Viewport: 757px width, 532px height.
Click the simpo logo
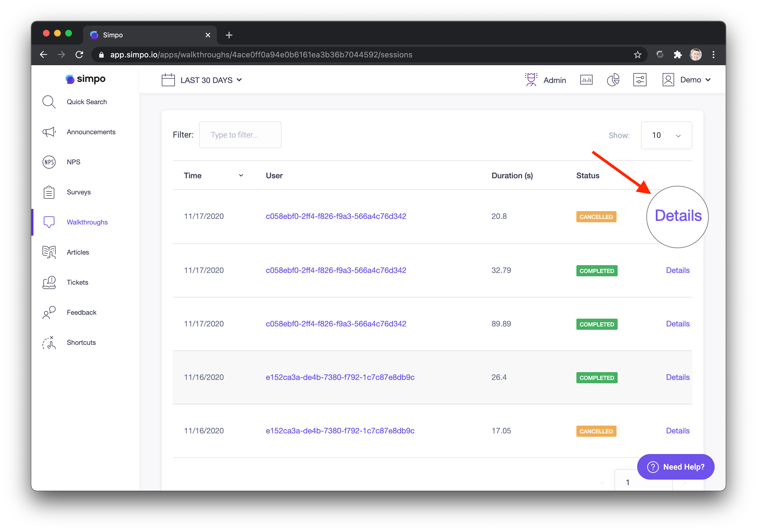[x=85, y=79]
